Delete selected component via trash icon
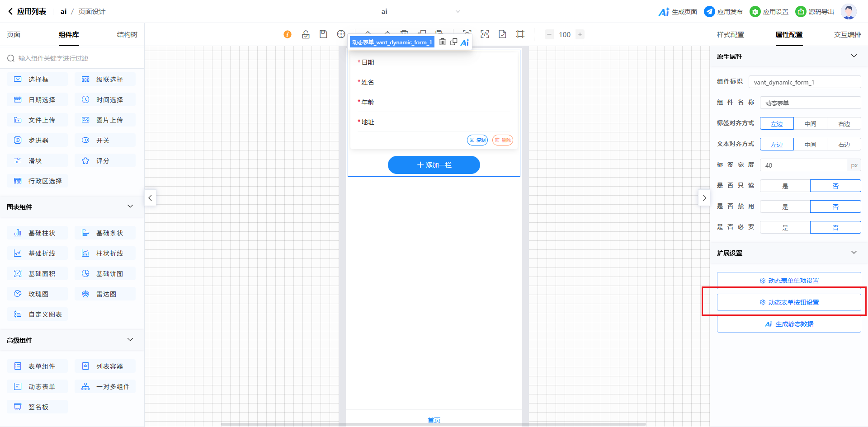 (443, 42)
